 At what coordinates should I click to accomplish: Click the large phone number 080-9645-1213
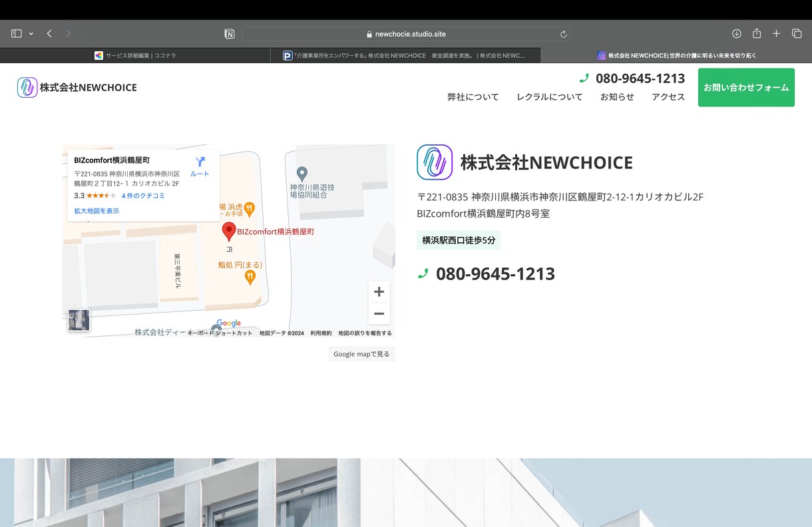tap(495, 273)
